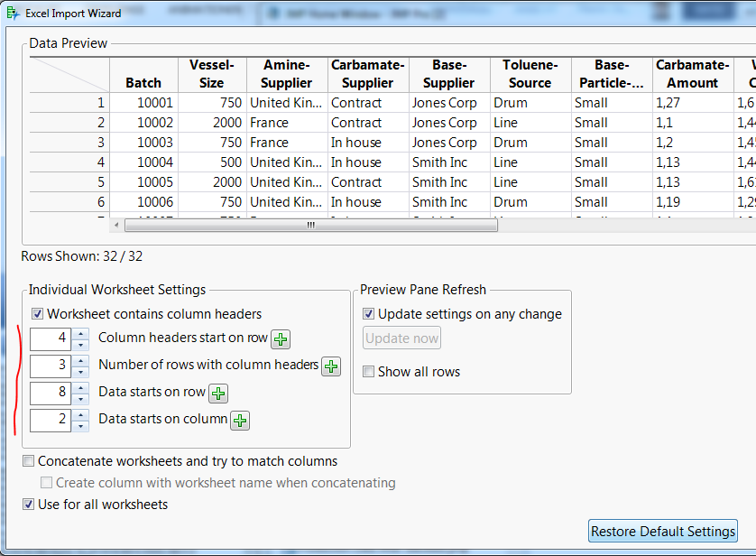
Task: Enable "Show all rows"
Action: pyautogui.click(x=369, y=371)
